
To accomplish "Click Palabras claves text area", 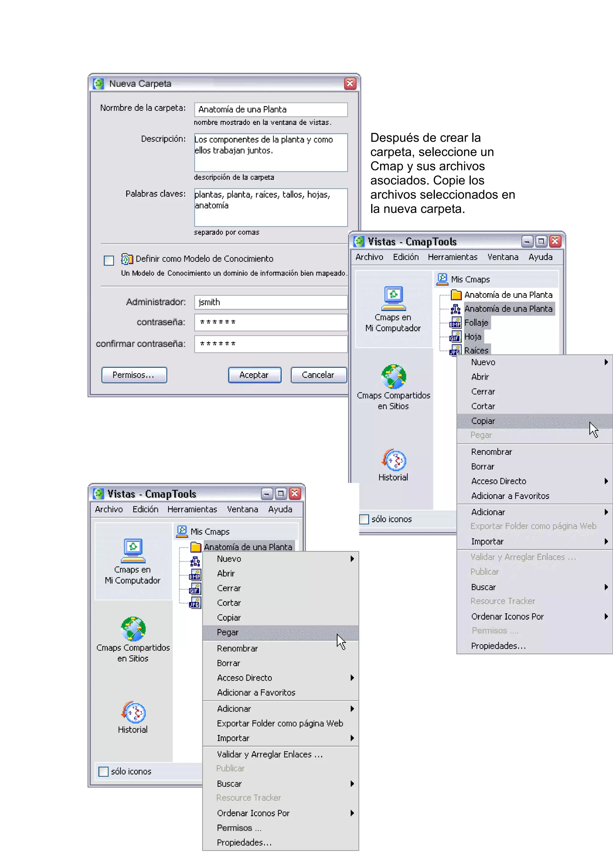I will pyautogui.click(x=271, y=208).
